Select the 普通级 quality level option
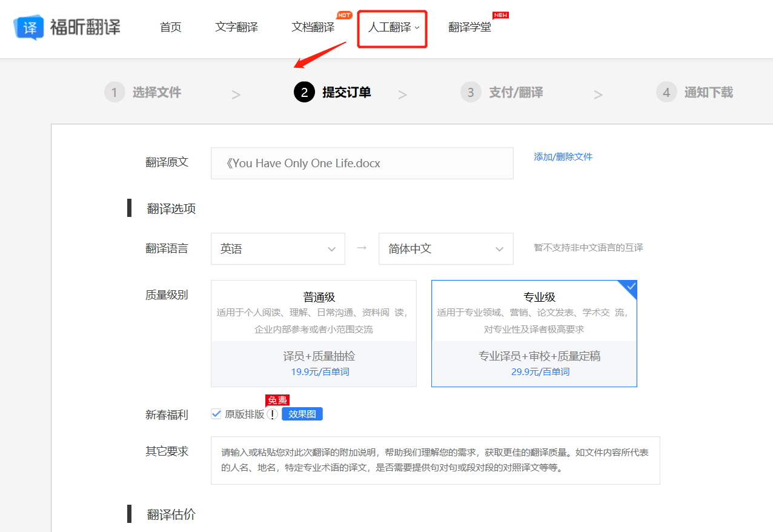 (x=313, y=332)
